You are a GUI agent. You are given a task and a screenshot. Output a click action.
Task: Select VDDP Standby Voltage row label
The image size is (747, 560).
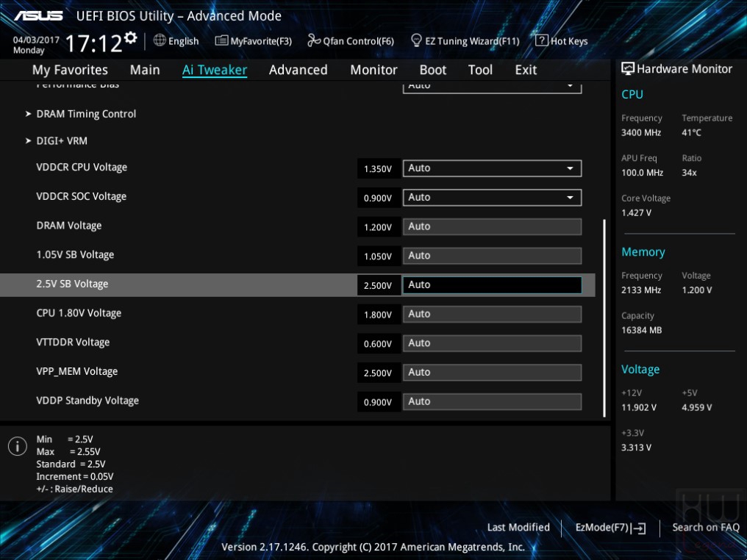pos(87,401)
